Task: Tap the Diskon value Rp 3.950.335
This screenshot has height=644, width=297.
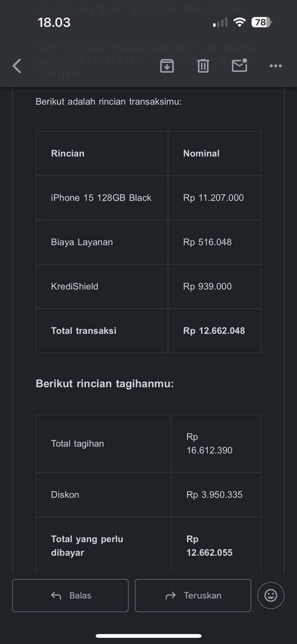Action: coord(214,495)
